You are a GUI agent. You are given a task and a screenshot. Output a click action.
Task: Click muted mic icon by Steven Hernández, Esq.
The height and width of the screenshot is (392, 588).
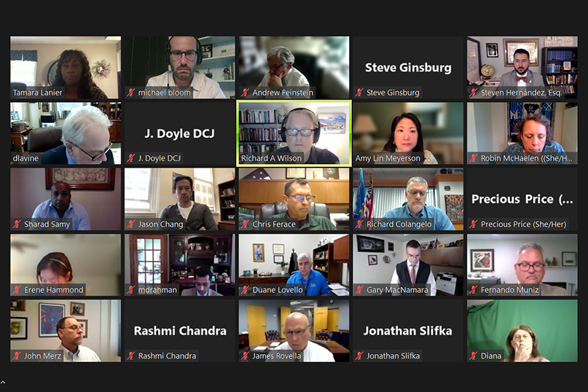[474, 93]
